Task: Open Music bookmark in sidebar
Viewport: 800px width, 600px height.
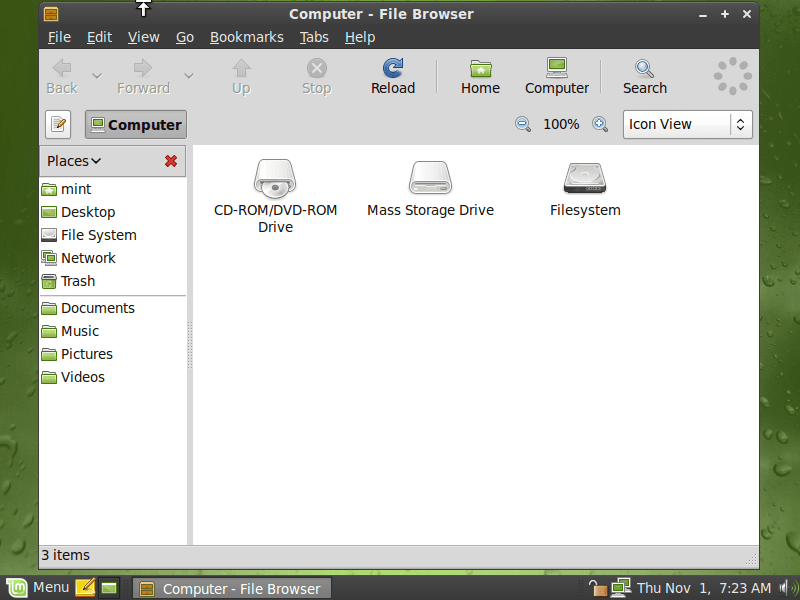Action: (x=113, y=331)
